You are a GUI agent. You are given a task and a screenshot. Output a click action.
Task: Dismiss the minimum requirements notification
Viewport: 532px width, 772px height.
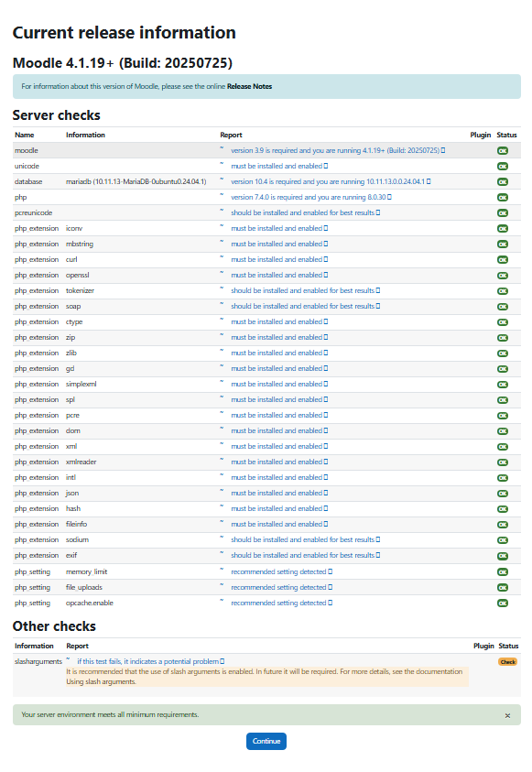click(507, 715)
